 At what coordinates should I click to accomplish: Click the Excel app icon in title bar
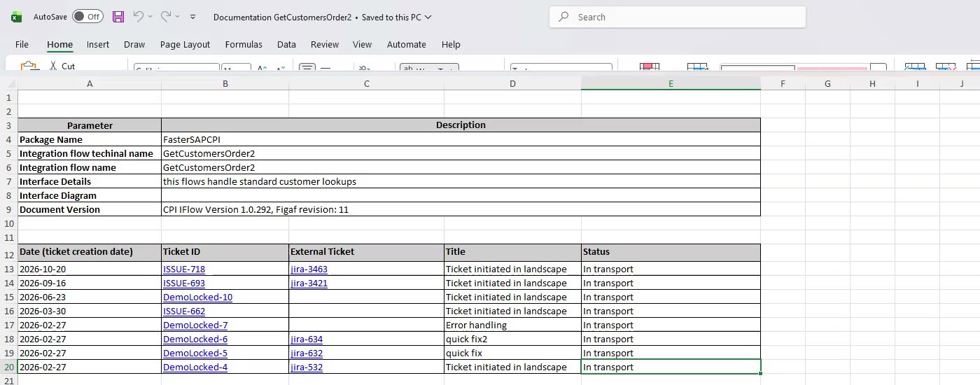[x=16, y=17]
